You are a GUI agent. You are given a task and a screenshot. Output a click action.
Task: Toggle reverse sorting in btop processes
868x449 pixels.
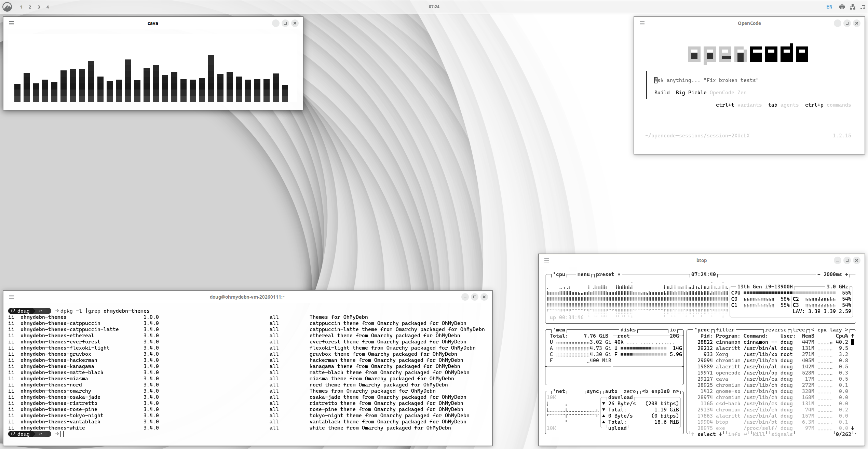(775, 330)
